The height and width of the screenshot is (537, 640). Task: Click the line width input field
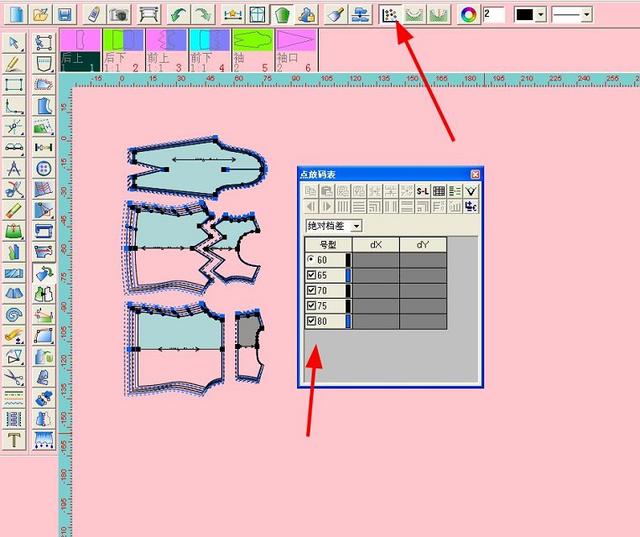click(x=493, y=15)
